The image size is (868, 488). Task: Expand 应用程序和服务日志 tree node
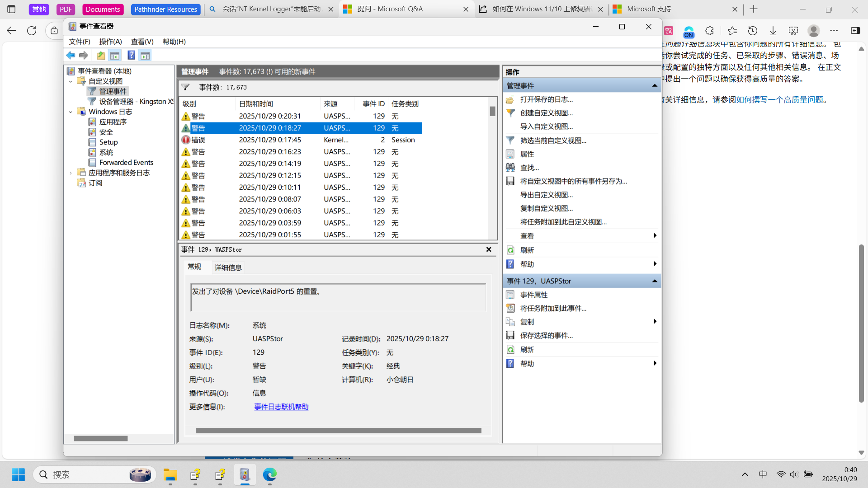(x=71, y=173)
